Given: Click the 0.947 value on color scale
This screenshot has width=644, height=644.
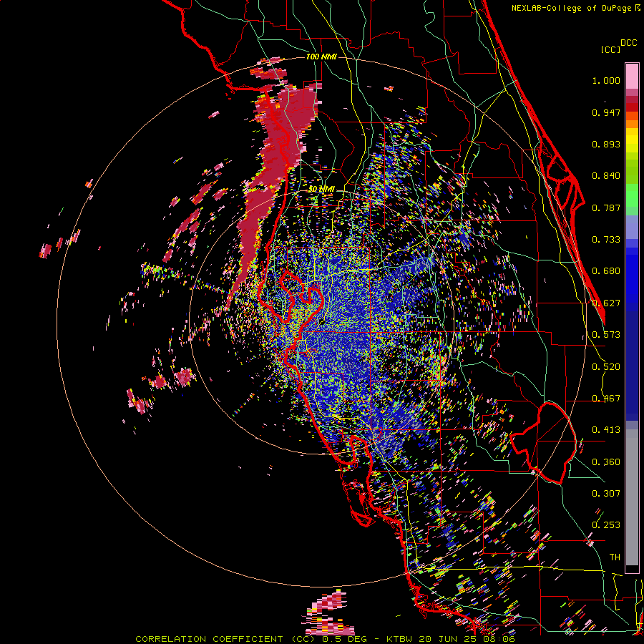Looking at the screenshot, I should [606, 112].
